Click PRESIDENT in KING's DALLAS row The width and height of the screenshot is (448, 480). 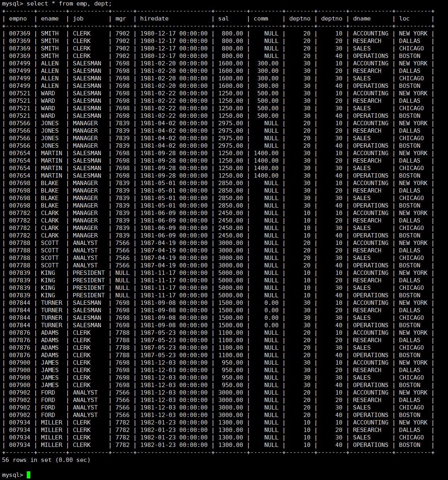point(89,280)
